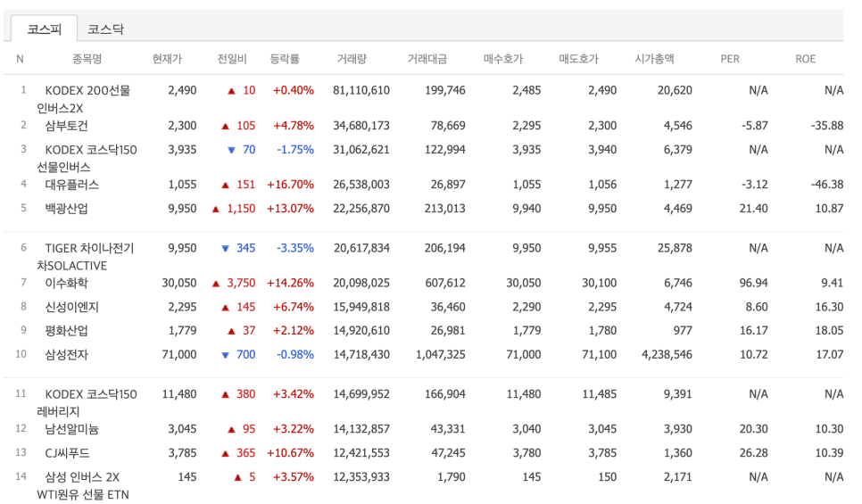Viewport: 862px width, 504px height.
Task: Switch to the 코스닥 tab
Action: coord(105,29)
